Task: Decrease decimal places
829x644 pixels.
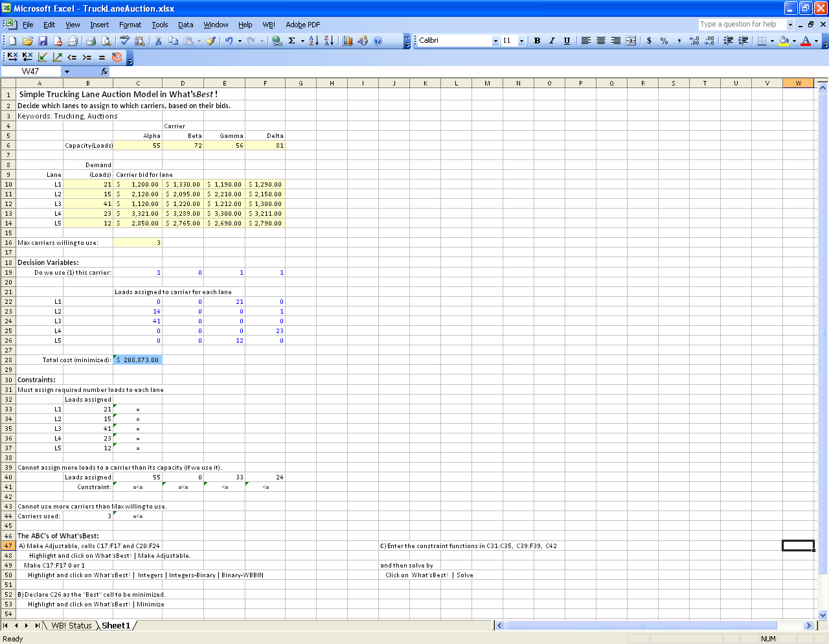Action: (709, 41)
